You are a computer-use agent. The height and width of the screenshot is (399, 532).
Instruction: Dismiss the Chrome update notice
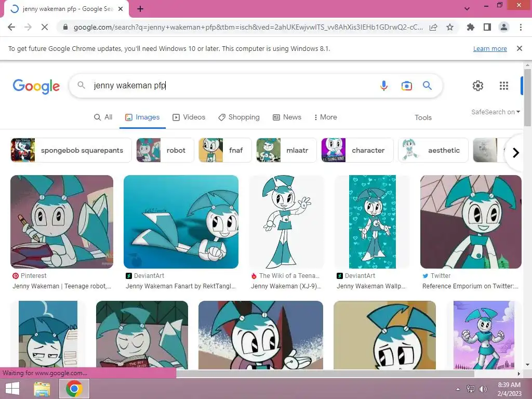[x=520, y=48]
